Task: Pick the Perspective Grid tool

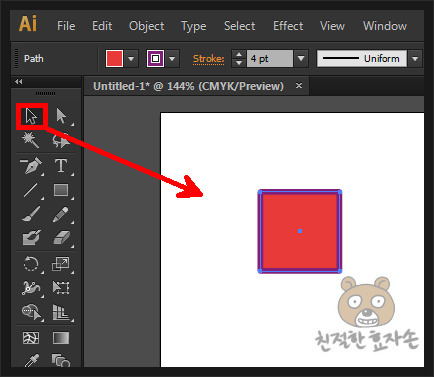Action: pos(61,312)
